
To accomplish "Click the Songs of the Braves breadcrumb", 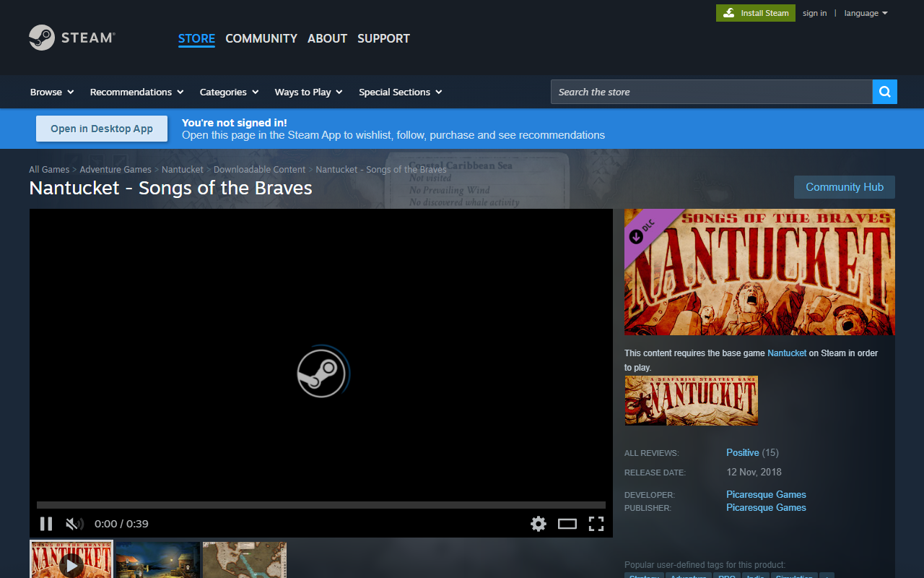I will [381, 169].
